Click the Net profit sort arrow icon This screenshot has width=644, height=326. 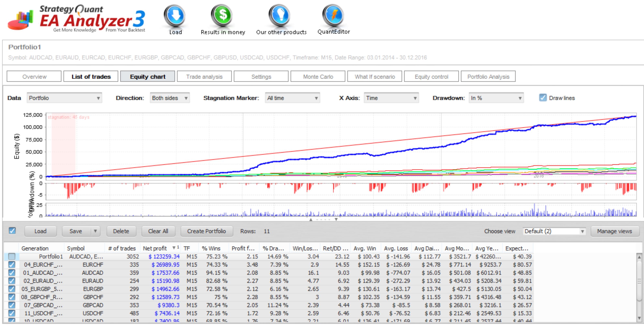174,248
